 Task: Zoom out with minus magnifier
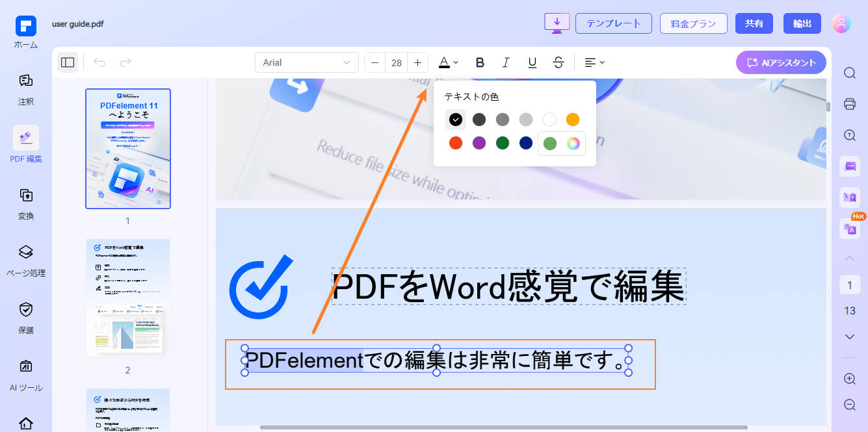850,405
